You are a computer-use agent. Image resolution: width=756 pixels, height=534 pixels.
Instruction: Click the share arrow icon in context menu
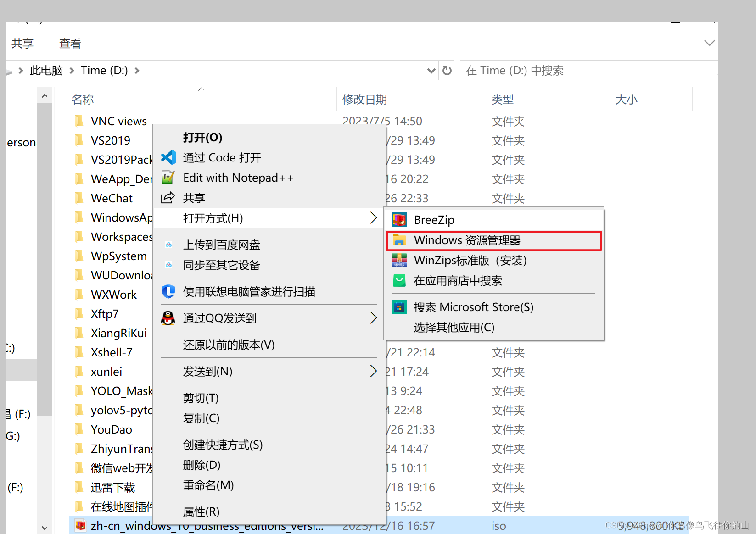(168, 198)
